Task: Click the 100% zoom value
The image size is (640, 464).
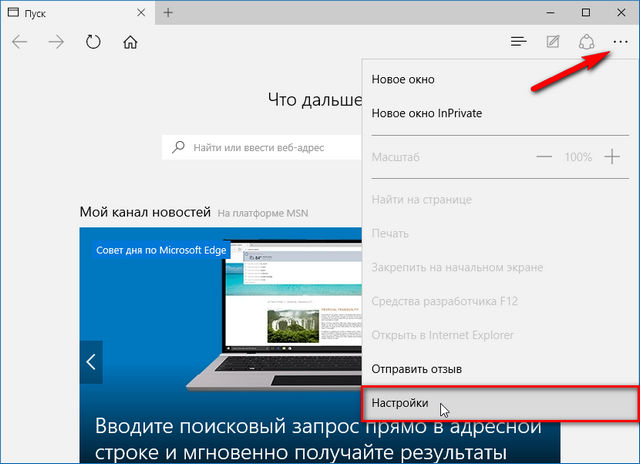Action: tap(578, 157)
